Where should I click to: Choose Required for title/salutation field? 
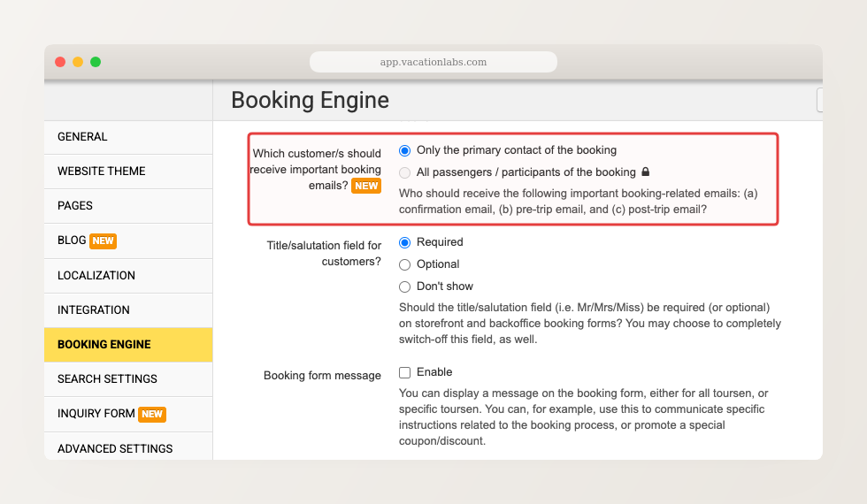[405, 242]
